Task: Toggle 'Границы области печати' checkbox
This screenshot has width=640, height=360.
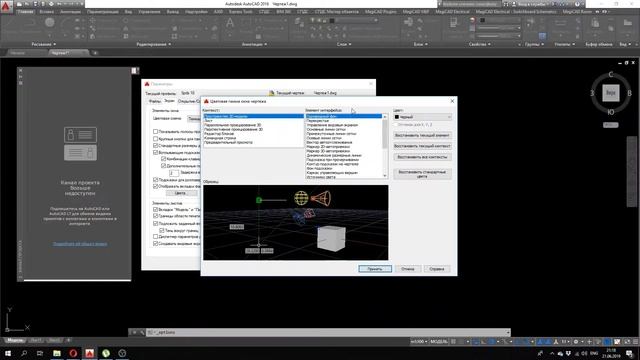Action: click(156, 216)
